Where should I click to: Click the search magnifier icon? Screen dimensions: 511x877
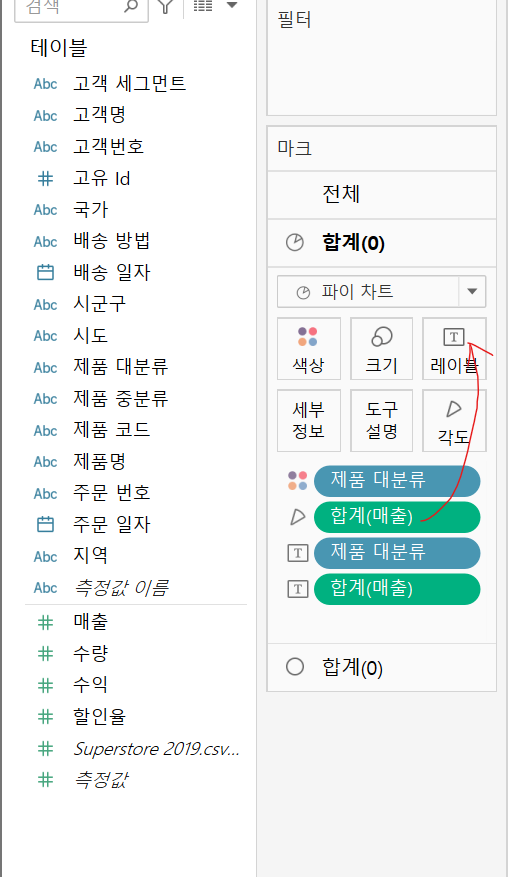130,7
